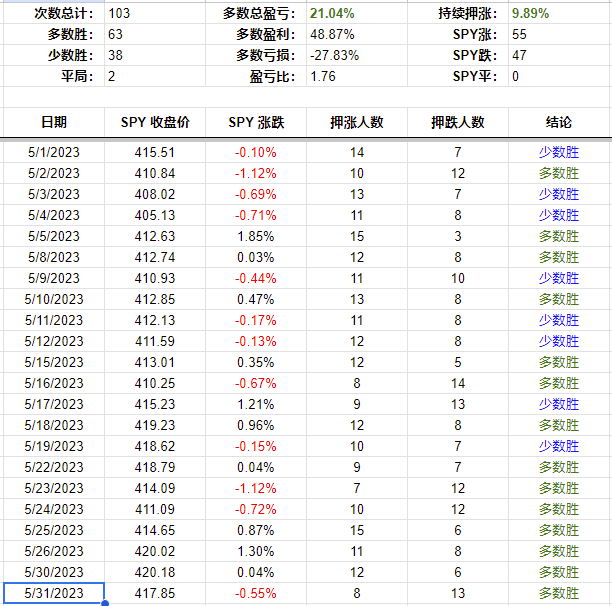This screenshot has height=606, width=612.
Task: Select the SPY 涨跌 column header
Action: click(256, 122)
